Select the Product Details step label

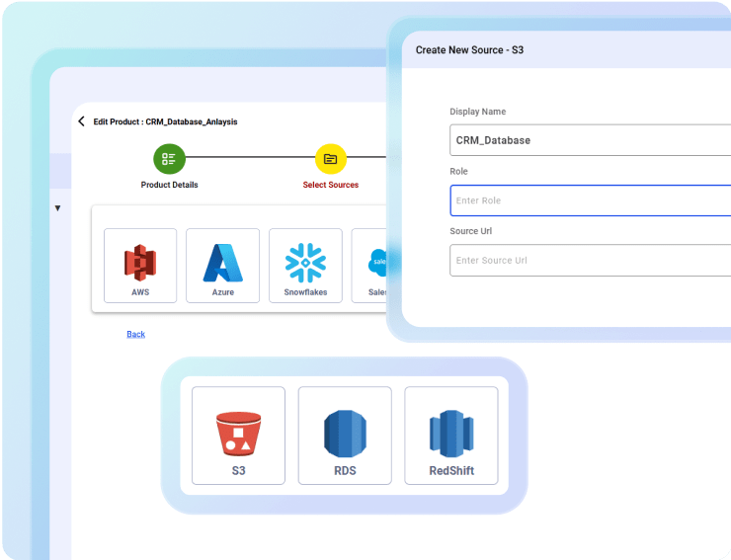[169, 185]
